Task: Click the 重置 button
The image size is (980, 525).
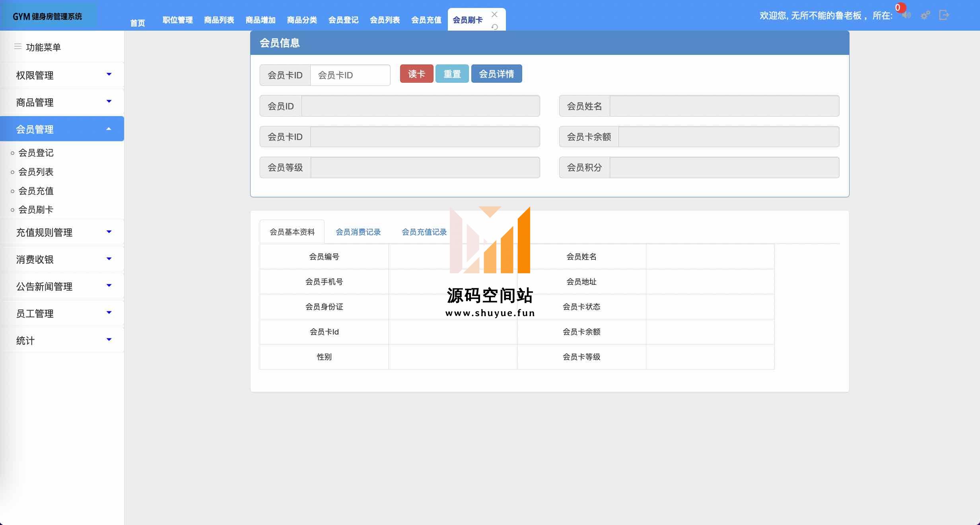Action: coord(452,74)
